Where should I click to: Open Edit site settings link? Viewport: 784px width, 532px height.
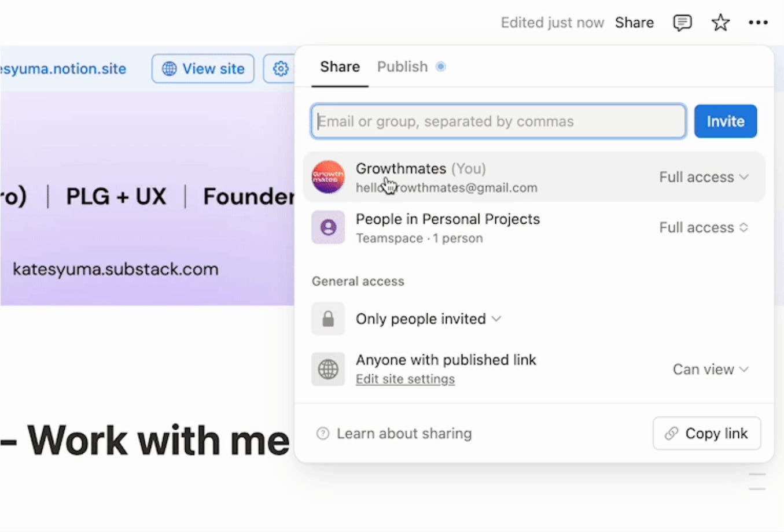click(x=405, y=379)
